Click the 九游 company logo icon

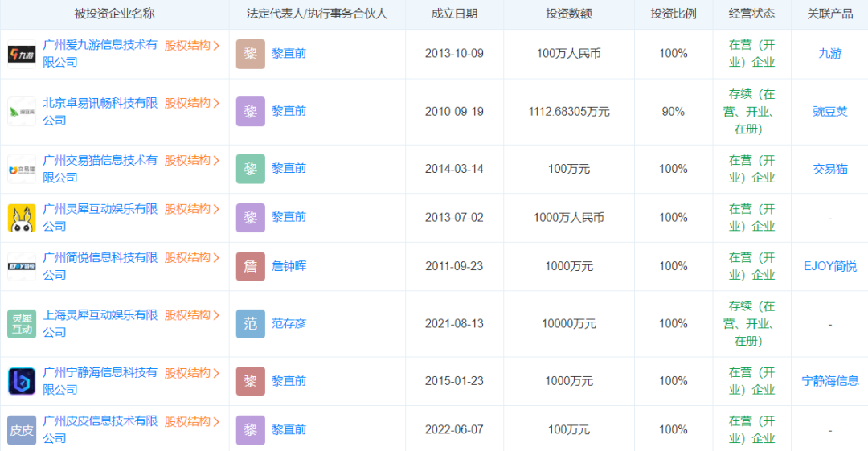22,54
